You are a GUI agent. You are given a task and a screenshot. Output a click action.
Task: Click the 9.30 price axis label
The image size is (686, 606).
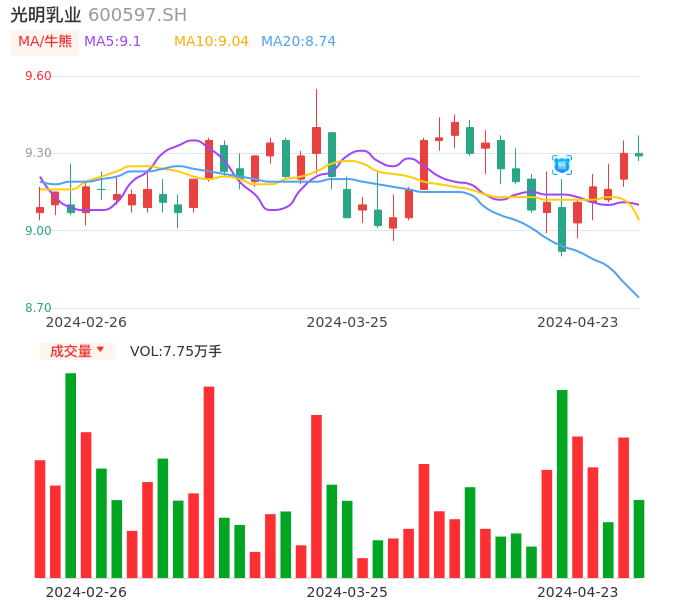click(x=37, y=153)
